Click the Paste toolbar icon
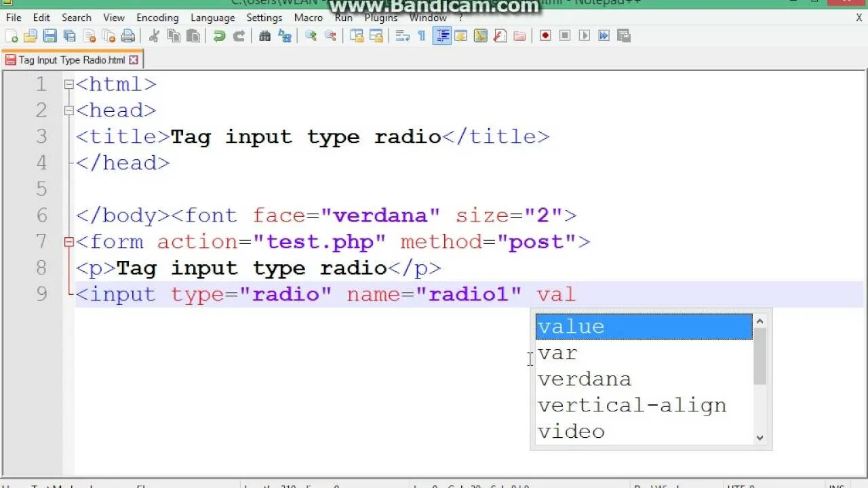Image resolution: width=868 pixels, height=488 pixels. pyautogui.click(x=193, y=36)
